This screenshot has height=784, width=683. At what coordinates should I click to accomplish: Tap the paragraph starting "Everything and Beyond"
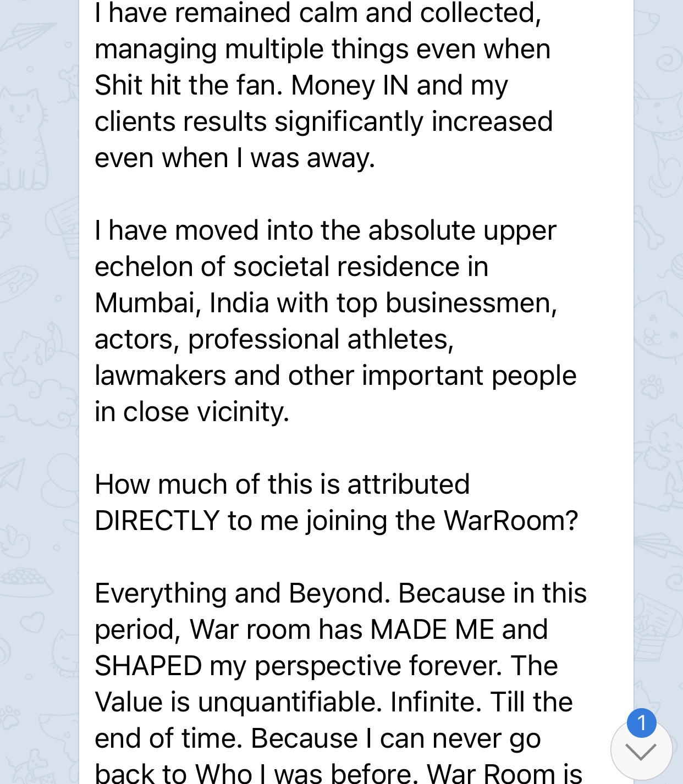tap(341, 682)
